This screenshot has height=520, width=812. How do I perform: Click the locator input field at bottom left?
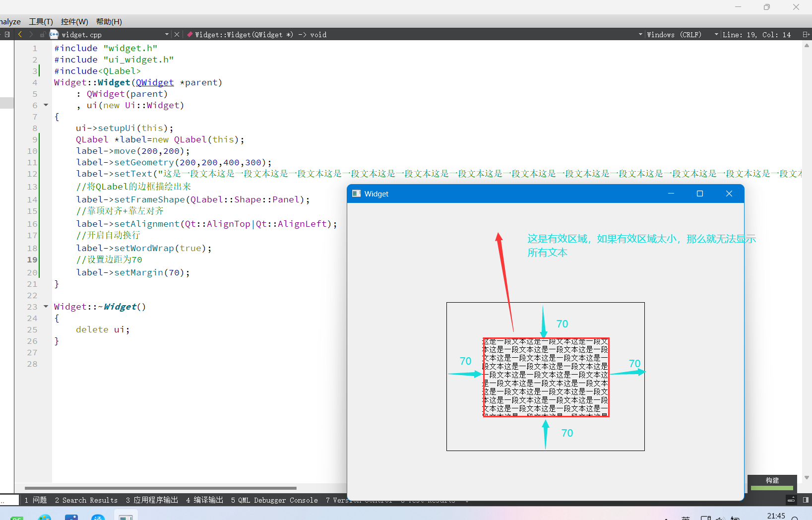click(x=9, y=500)
